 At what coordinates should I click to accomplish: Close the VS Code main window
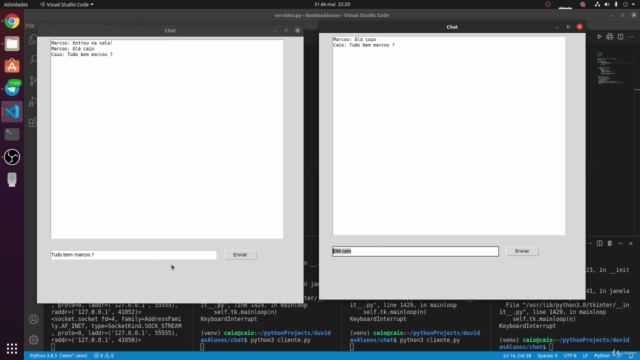(x=633, y=15)
